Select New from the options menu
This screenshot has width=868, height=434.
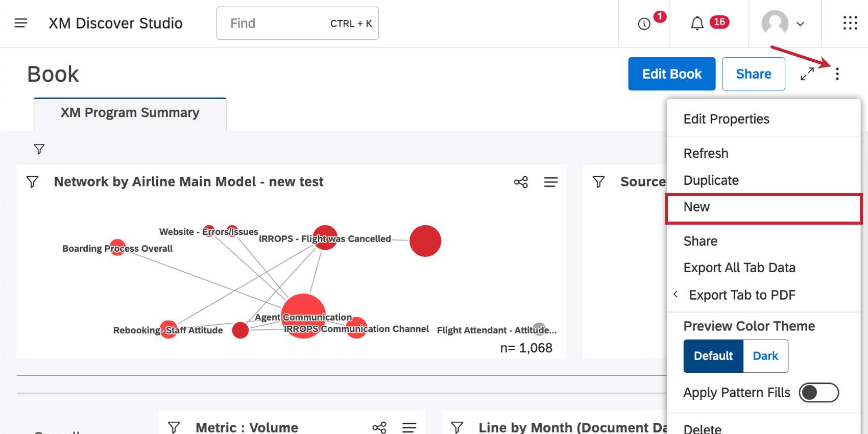click(x=697, y=207)
